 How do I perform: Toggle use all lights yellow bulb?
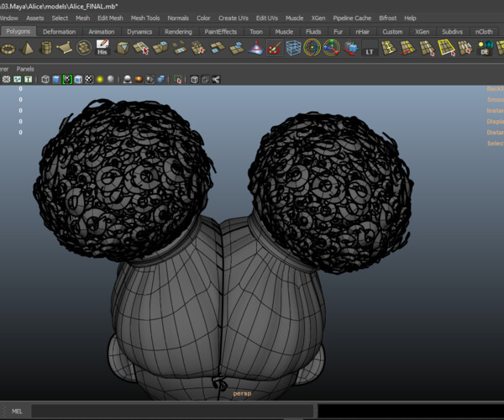point(100,79)
